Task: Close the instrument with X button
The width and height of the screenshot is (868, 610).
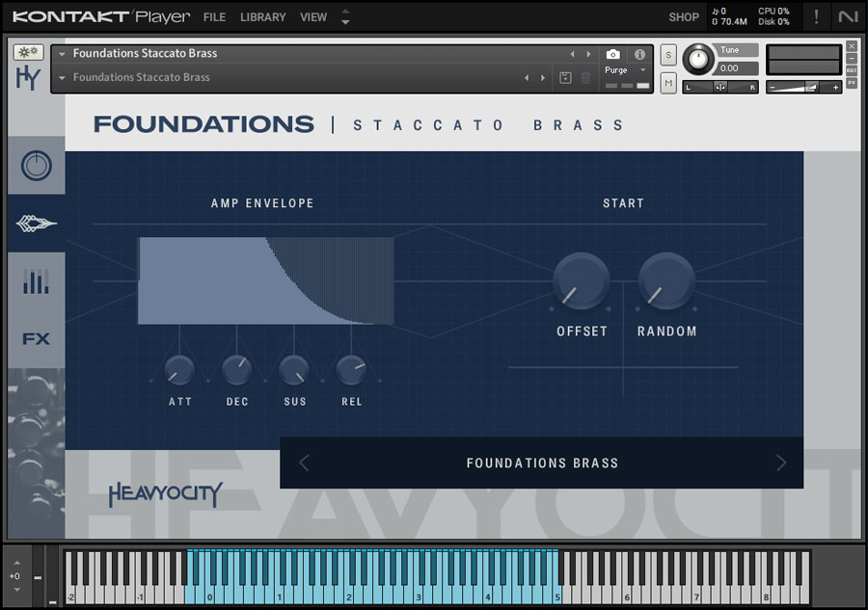Action: point(852,46)
